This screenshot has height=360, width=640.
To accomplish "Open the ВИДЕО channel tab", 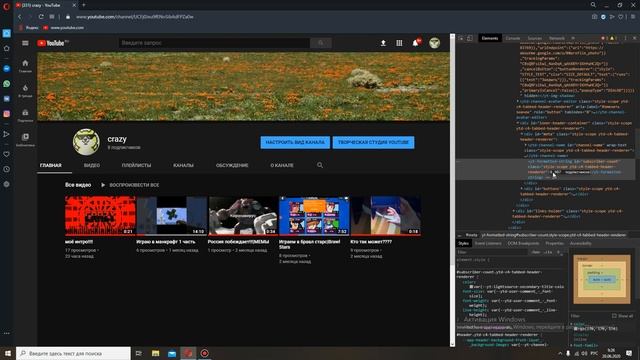I will click(x=92, y=165).
